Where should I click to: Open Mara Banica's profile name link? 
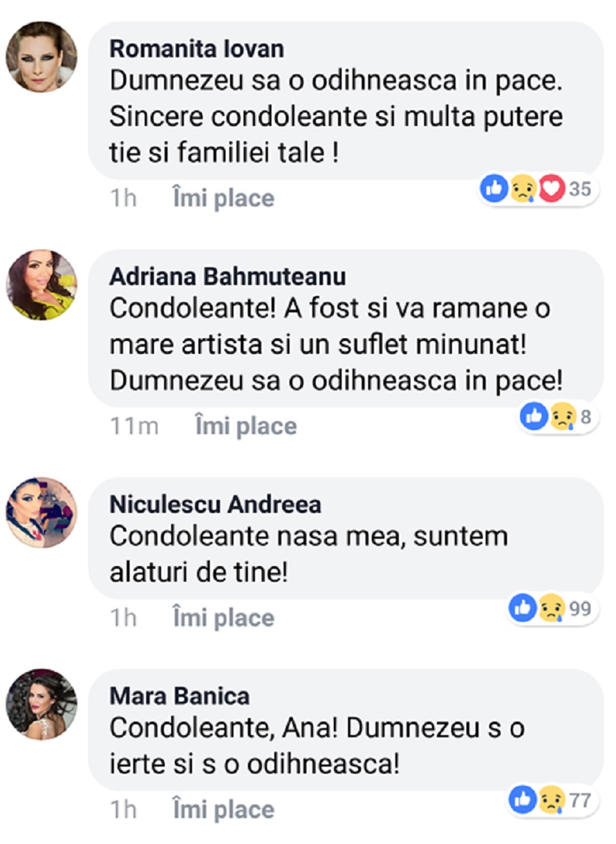point(179,696)
